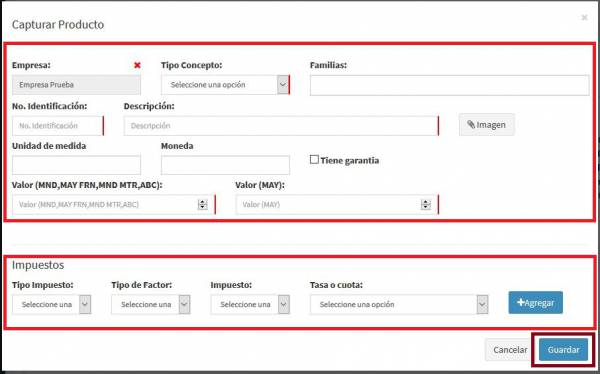Open the Tipo Concepto dropdown
This screenshot has width=600, height=374.
point(225,85)
